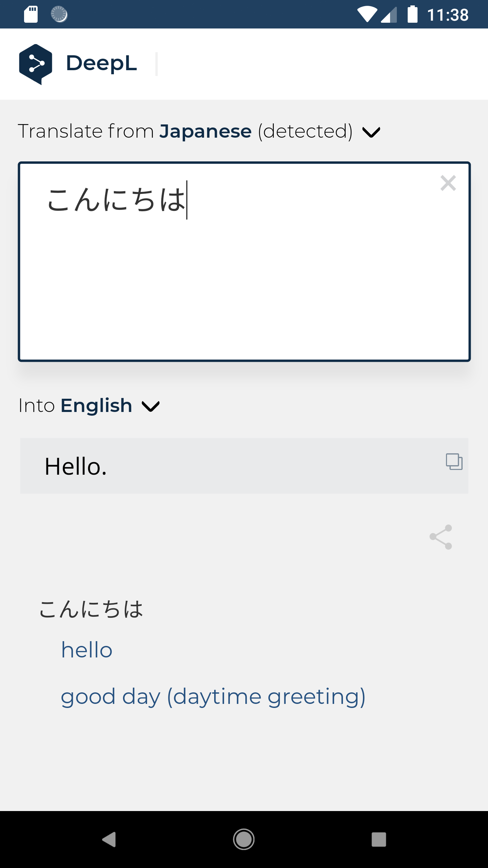
Task: Expand target language chevron next to English
Action: click(x=150, y=406)
